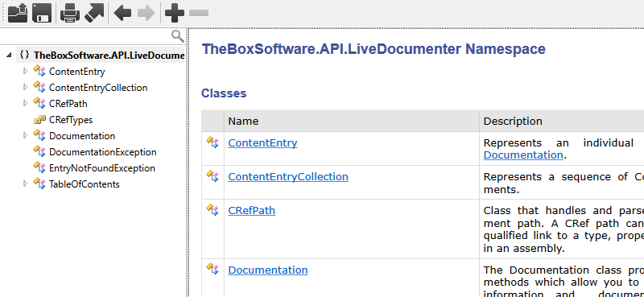The width and height of the screenshot is (644, 297).
Task: Collapse TheBoxSoftware.API.LiveDocumenter namespace node
Action: coord(9,55)
